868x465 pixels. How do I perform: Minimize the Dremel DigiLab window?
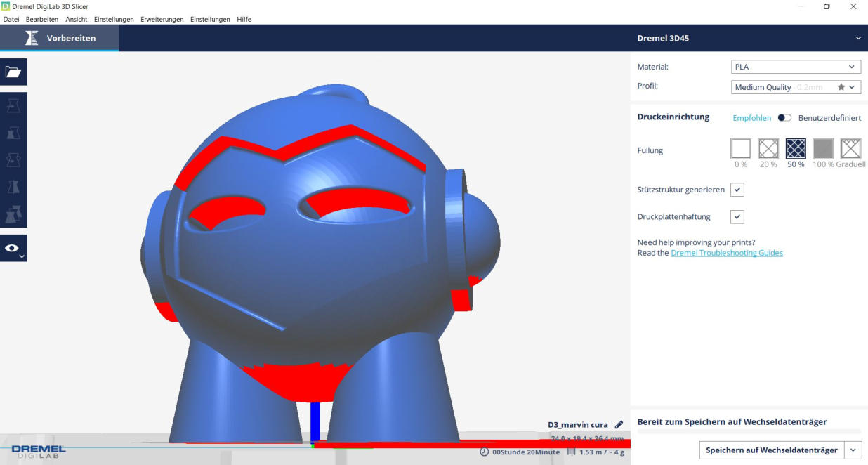tap(801, 6)
